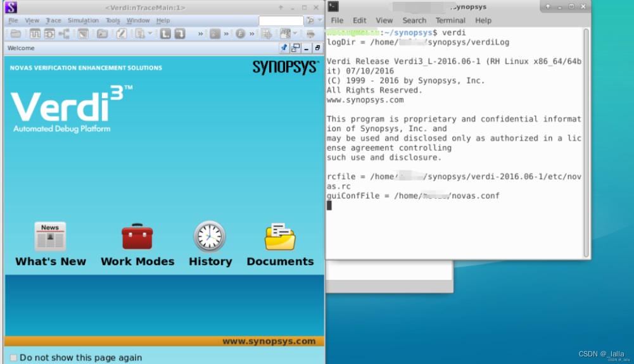This screenshot has width=634, height=364.
Task: Expand the first hidden toolbar overflow chevron
Action: click(201, 34)
